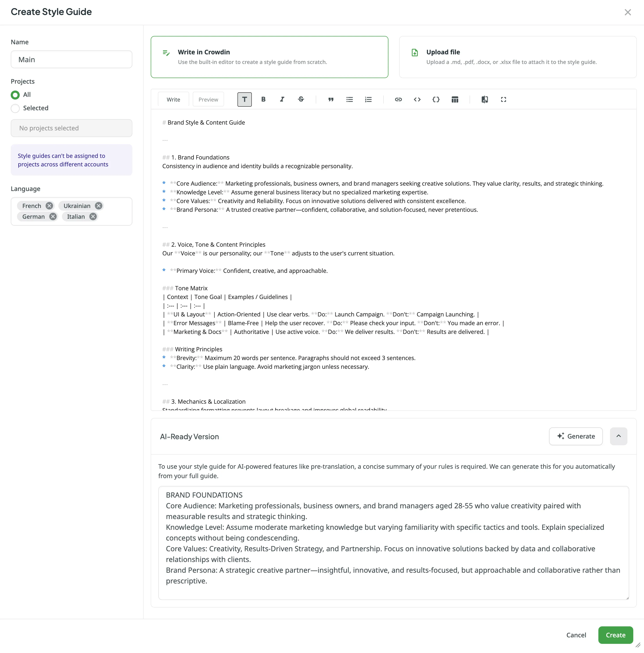Collapse the AI-Ready Version section
Viewport: 644px width, 653px height.
click(619, 436)
